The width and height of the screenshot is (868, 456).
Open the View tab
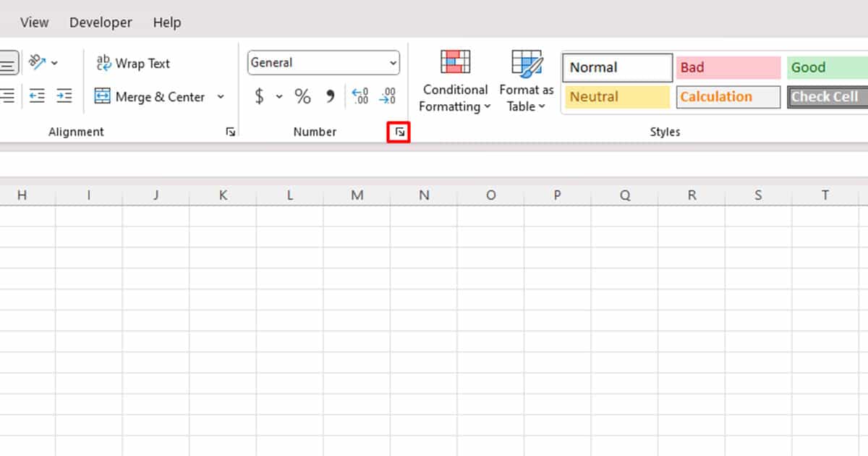[34, 22]
